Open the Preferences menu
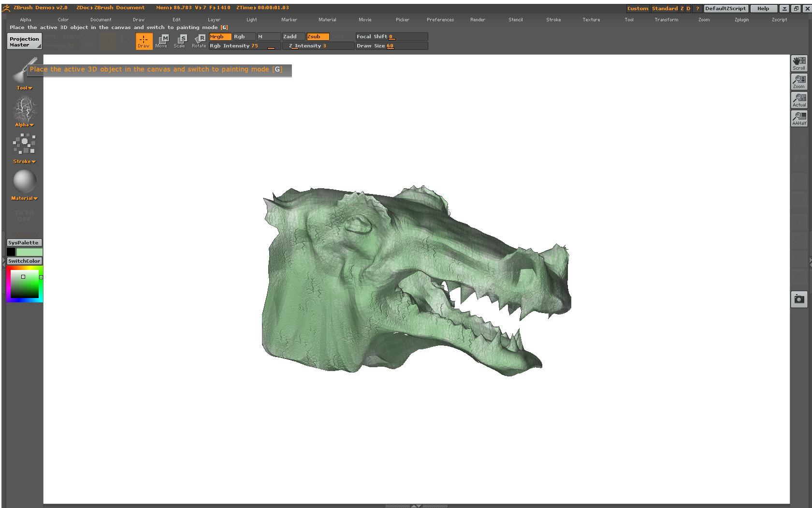 coord(440,20)
